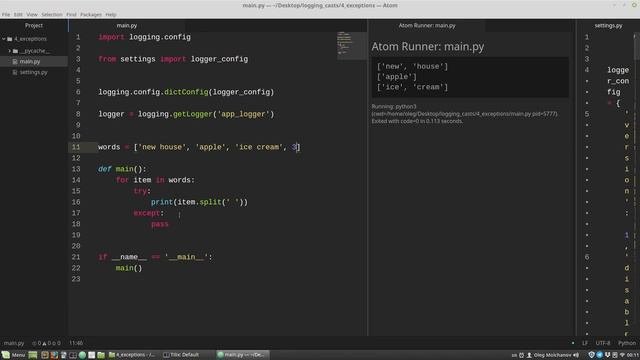Click the print(item.split(' ')) line
This screenshot has height=360, width=640.
[199, 202]
